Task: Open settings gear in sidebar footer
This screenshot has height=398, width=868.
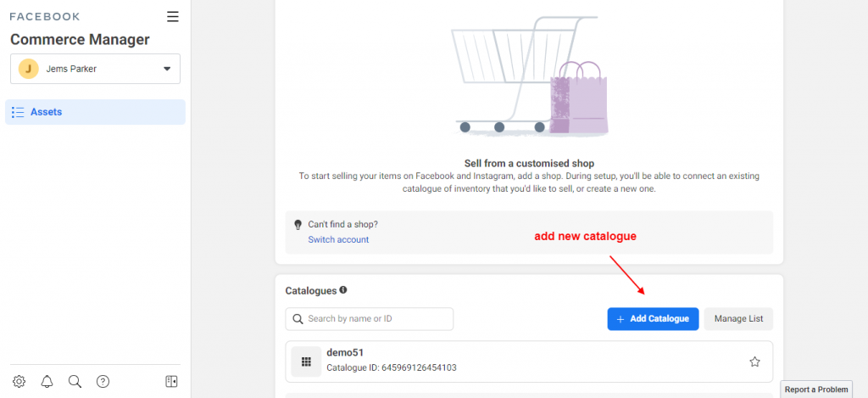Action: click(19, 381)
